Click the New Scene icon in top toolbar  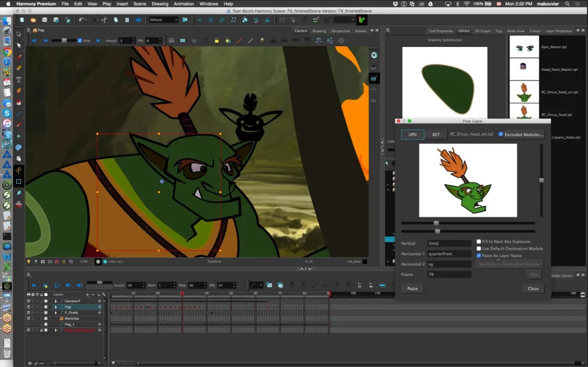point(22,20)
